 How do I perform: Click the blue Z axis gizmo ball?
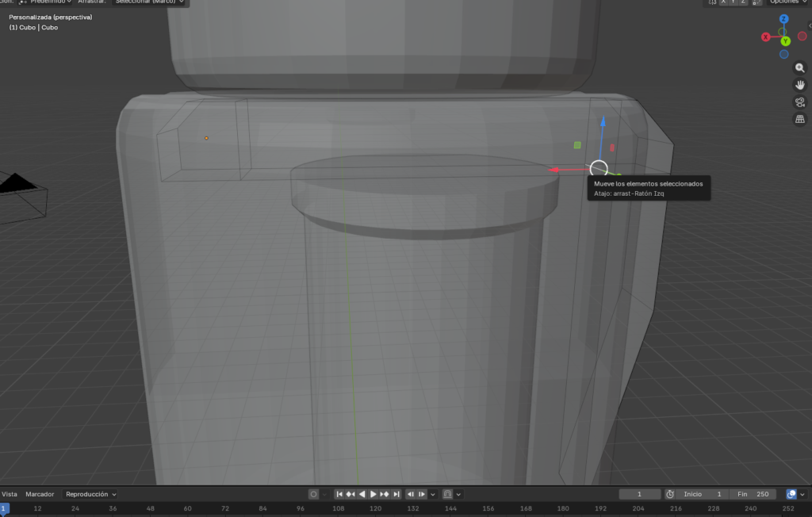(x=783, y=19)
